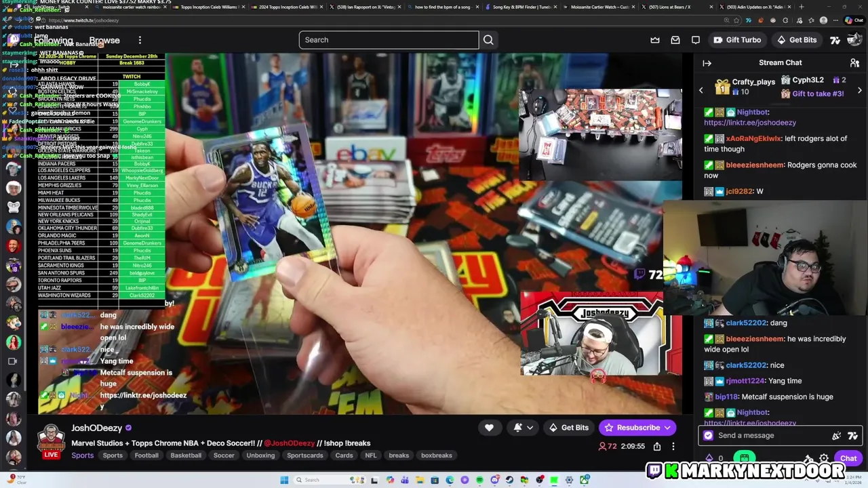Select the Soccer tag

click(224, 455)
